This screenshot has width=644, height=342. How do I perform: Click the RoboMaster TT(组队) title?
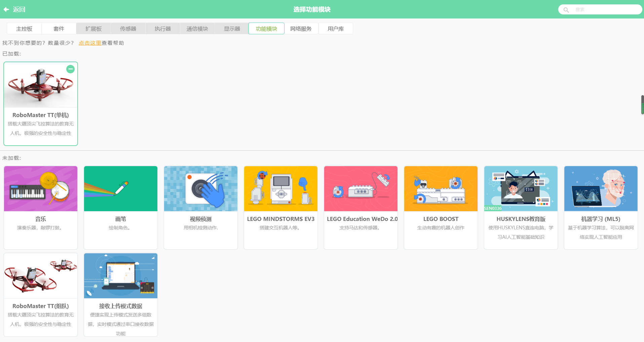[x=41, y=306]
